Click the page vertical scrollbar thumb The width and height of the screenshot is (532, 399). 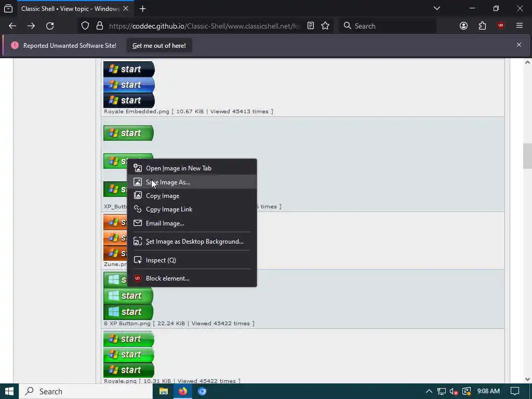[x=527, y=156]
